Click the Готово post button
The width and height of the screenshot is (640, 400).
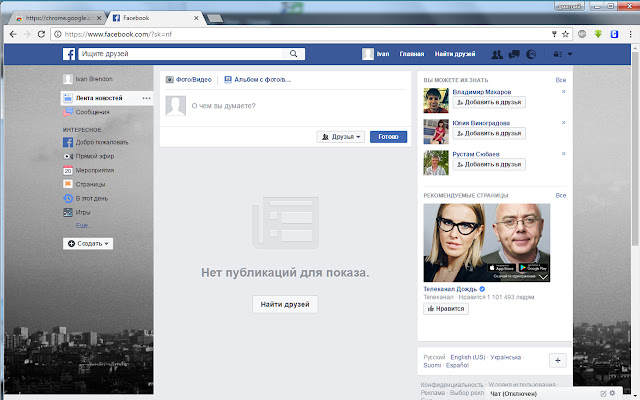coord(388,137)
